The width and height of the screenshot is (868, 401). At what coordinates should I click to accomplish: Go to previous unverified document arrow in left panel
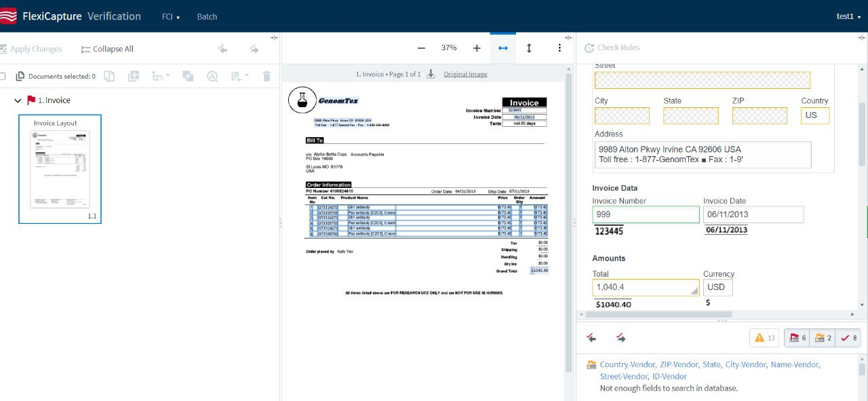coord(222,49)
